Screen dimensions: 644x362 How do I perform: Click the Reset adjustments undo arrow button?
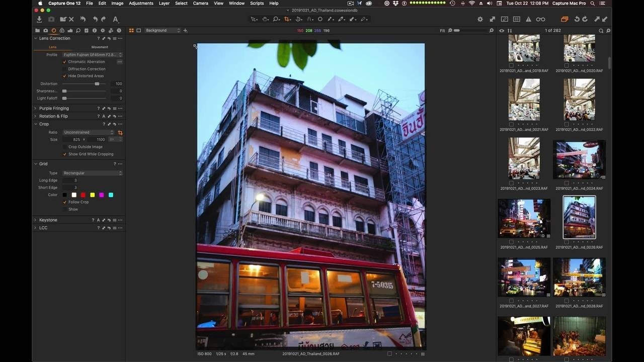click(x=83, y=19)
